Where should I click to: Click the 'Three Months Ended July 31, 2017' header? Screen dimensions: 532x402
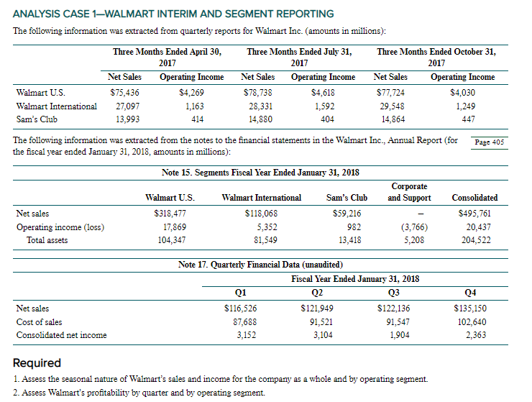[299, 58]
